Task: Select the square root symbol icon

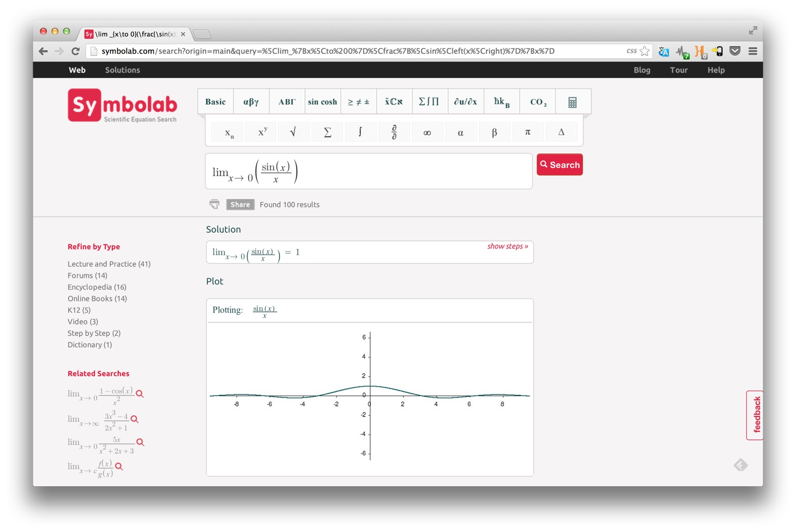Action: pos(294,131)
